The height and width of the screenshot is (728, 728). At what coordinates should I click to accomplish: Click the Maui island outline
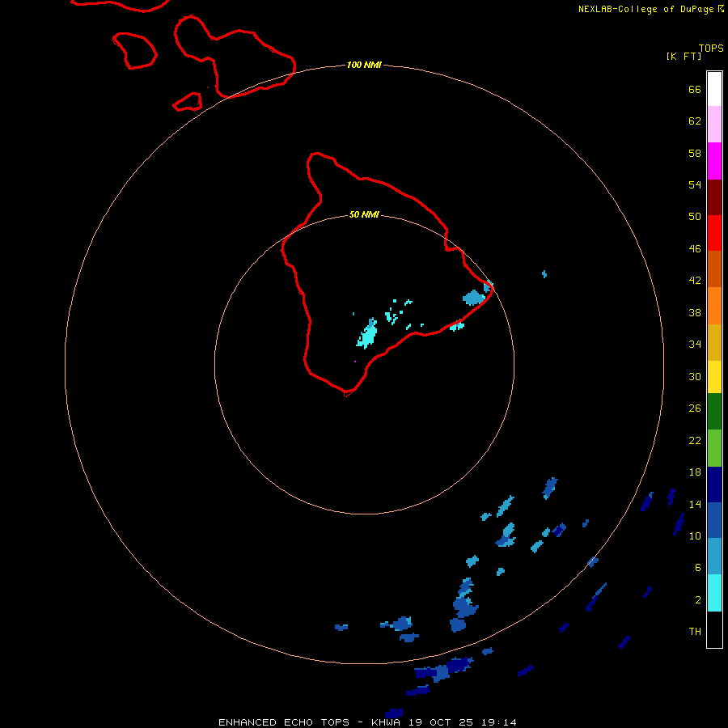pos(235,57)
